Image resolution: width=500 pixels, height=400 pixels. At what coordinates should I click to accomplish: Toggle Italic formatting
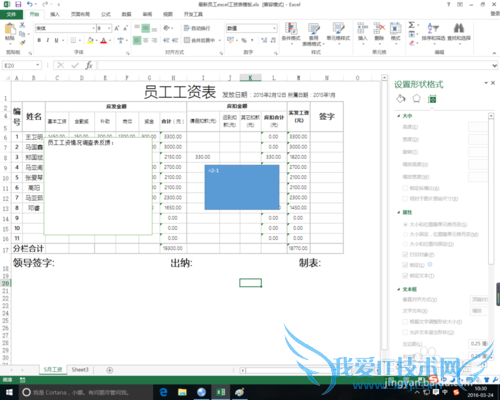coord(48,40)
